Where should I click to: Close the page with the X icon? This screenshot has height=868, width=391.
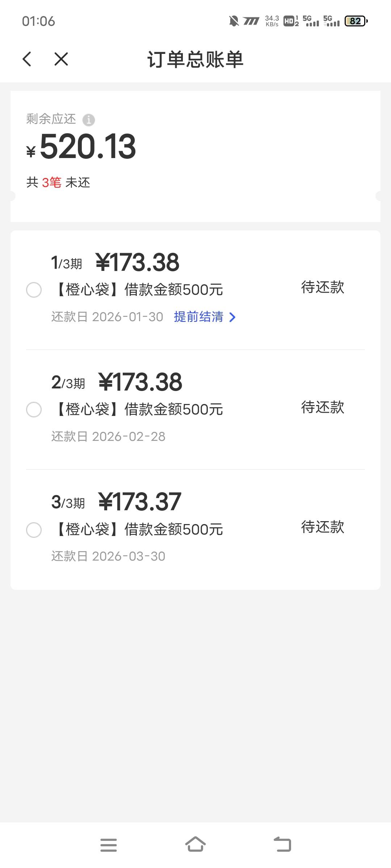pyautogui.click(x=61, y=59)
